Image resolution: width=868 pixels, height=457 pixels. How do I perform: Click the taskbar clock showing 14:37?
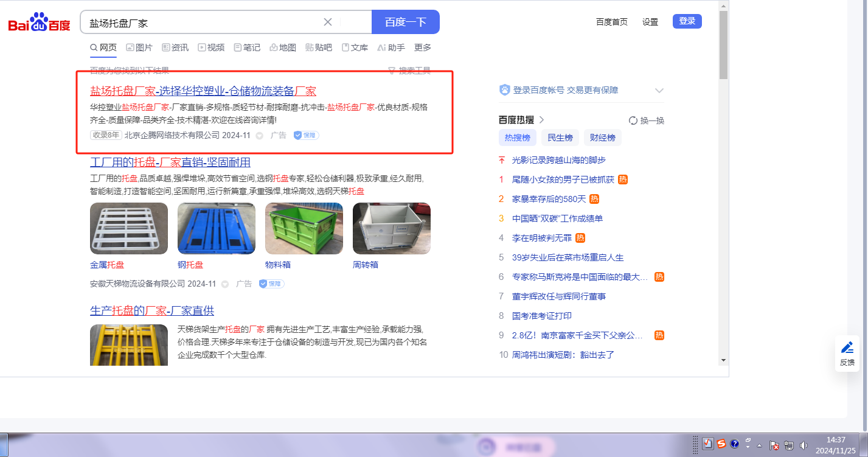coord(836,445)
